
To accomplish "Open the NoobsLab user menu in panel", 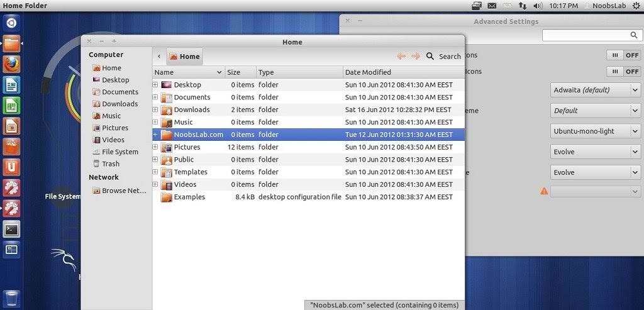I will point(606,6).
